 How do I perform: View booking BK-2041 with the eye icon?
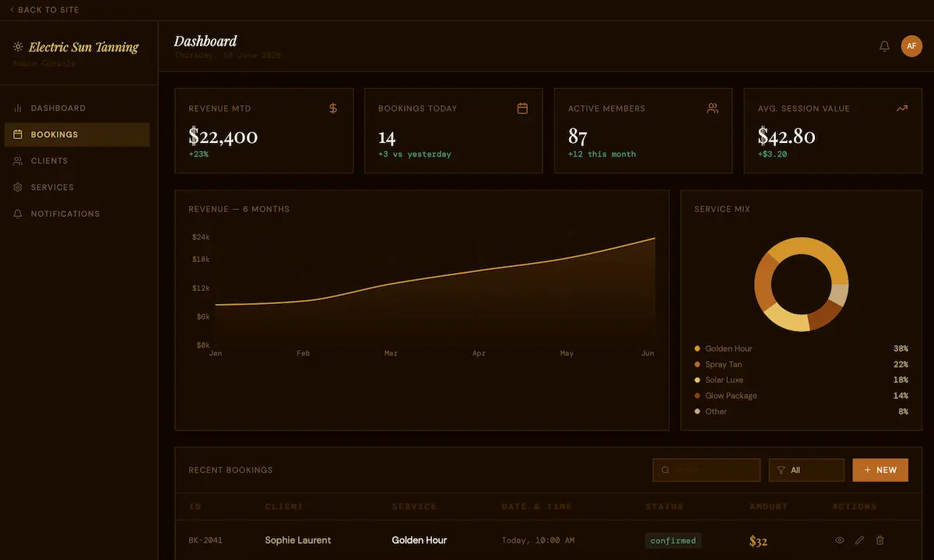tap(839, 540)
